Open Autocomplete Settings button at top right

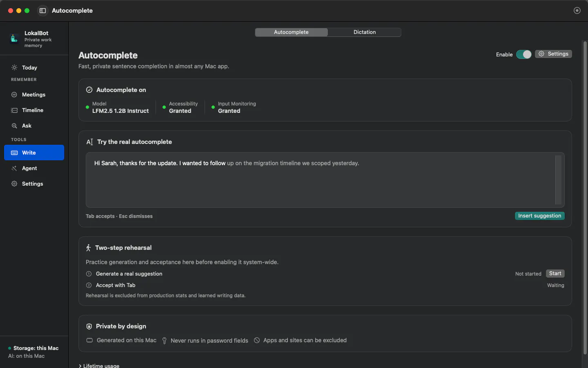pyautogui.click(x=553, y=54)
